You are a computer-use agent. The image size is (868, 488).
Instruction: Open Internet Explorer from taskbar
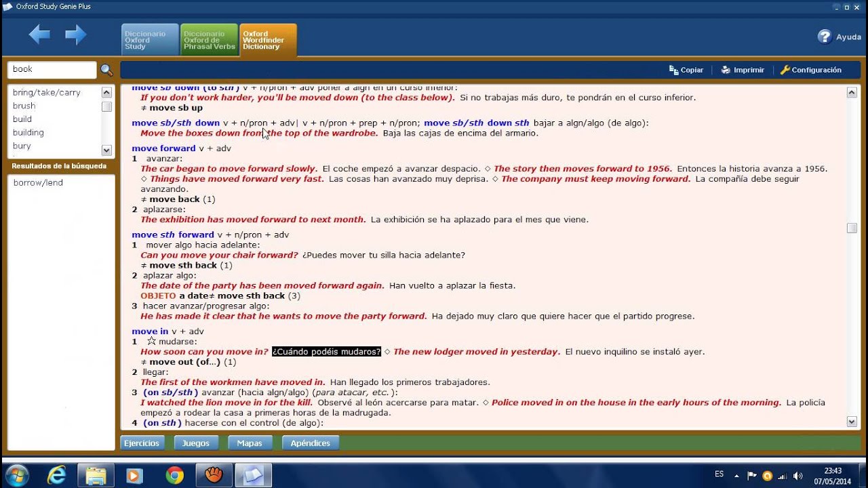pos(56,475)
